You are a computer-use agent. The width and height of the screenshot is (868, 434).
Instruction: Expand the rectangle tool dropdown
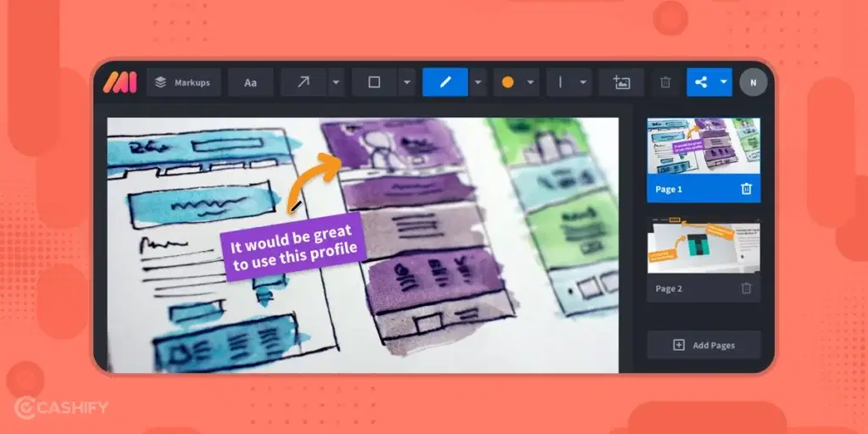click(x=407, y=82)
